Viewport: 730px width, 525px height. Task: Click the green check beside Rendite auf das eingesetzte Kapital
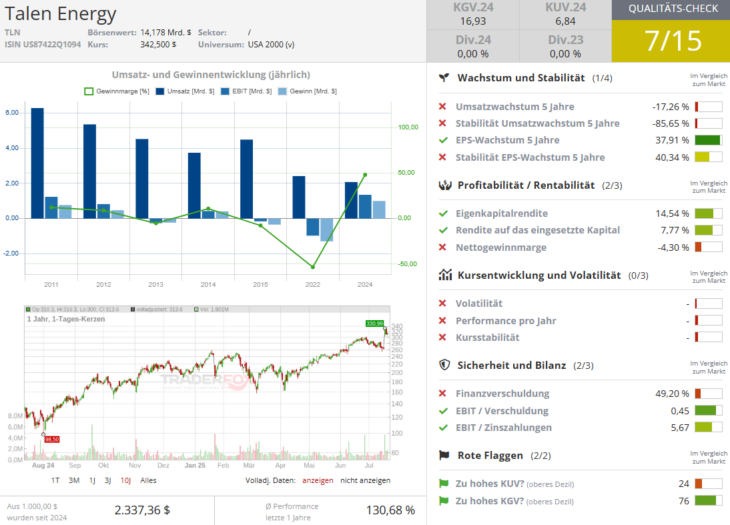click(x=443, y=230)
